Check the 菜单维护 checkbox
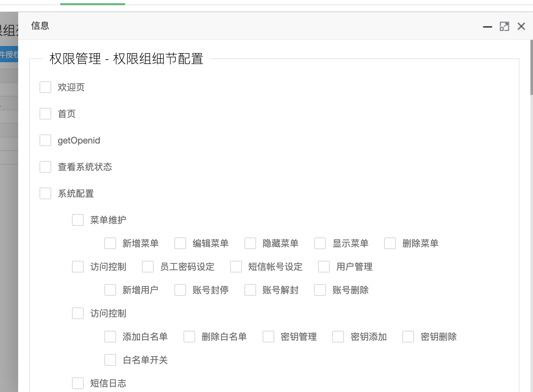 click(x=78, y=220)
